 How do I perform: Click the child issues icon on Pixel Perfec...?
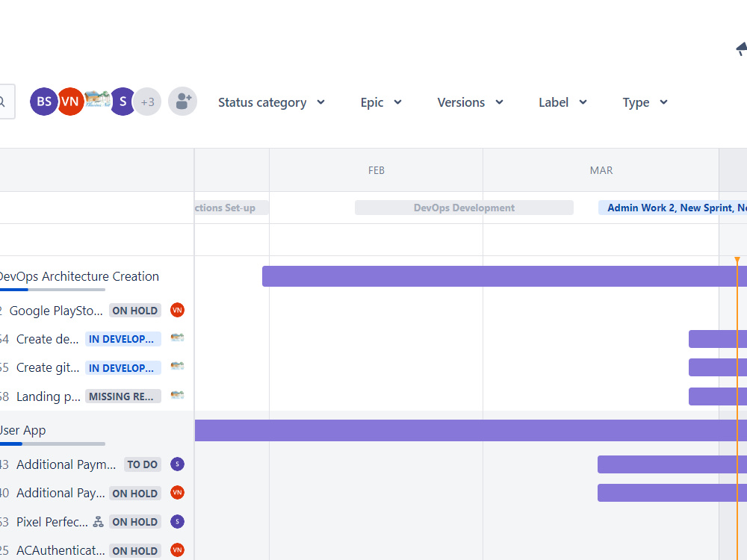98,522
